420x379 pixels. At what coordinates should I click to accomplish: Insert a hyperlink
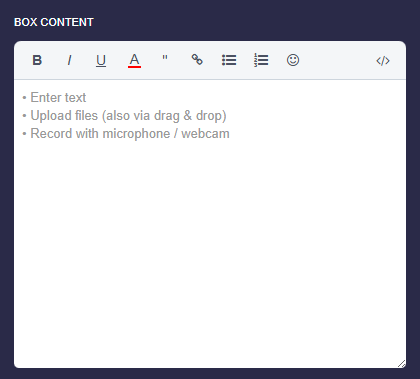197,60
